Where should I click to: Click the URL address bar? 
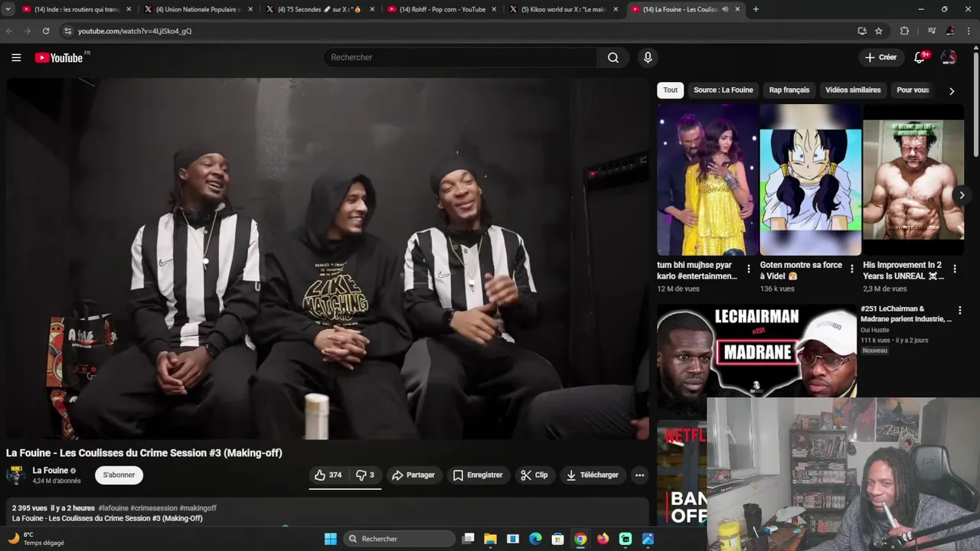pyautogui.click(x=459, y=31)
